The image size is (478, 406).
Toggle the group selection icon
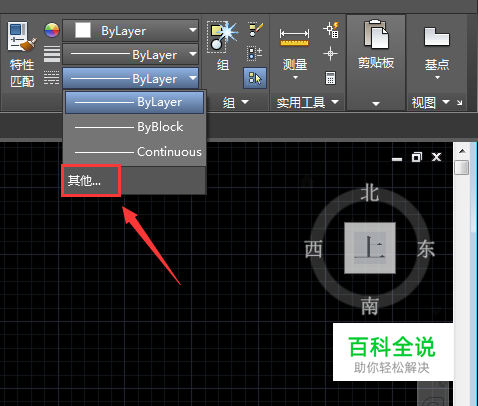tap(255, 78)
